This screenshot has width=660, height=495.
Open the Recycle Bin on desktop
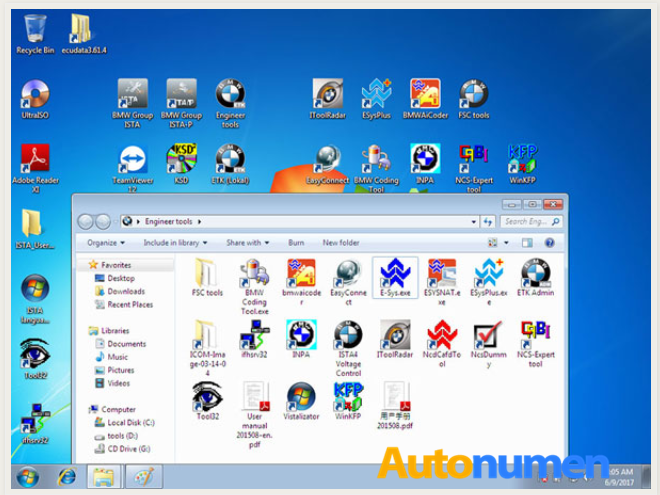coord(35,35)
